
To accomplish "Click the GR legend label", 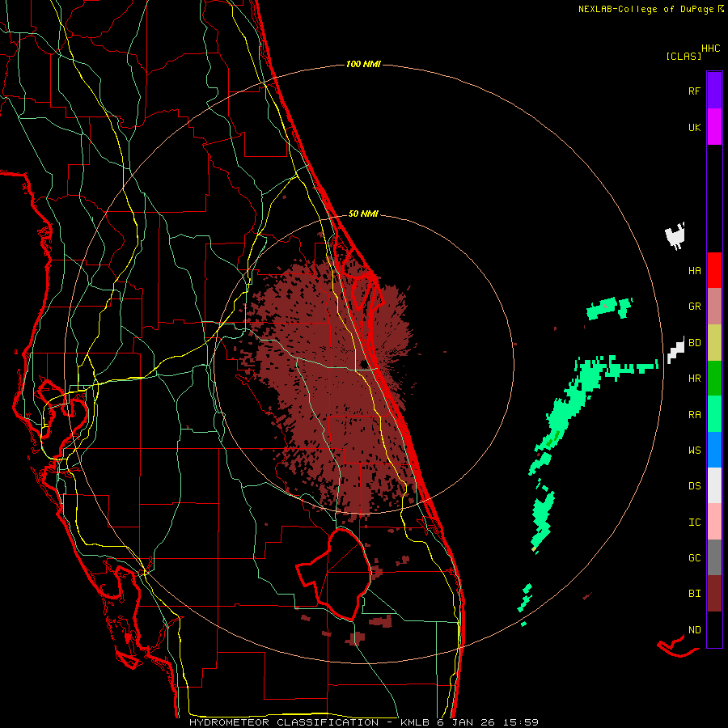I will [x=695, y=307].
